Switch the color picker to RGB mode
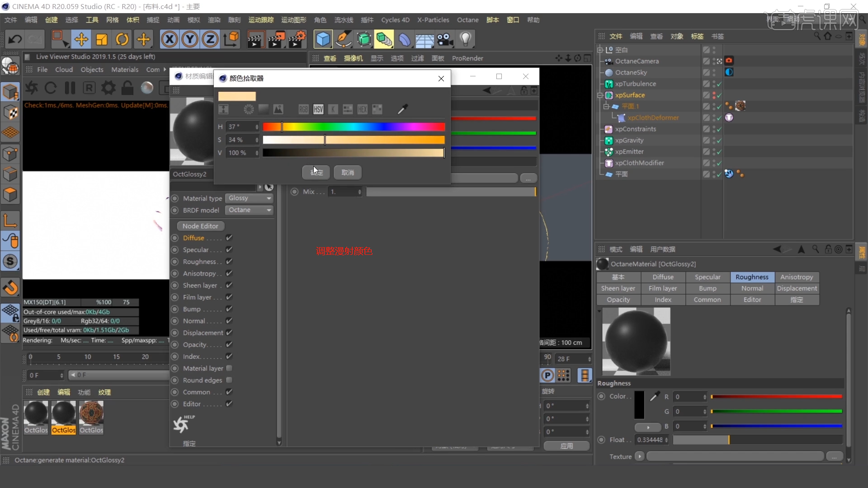Viewport: 868px width, 488px height. click(x=303, y=109)
